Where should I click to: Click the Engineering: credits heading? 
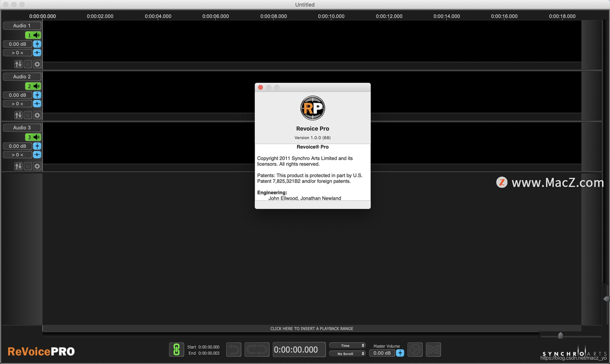(x=272, y=192)
